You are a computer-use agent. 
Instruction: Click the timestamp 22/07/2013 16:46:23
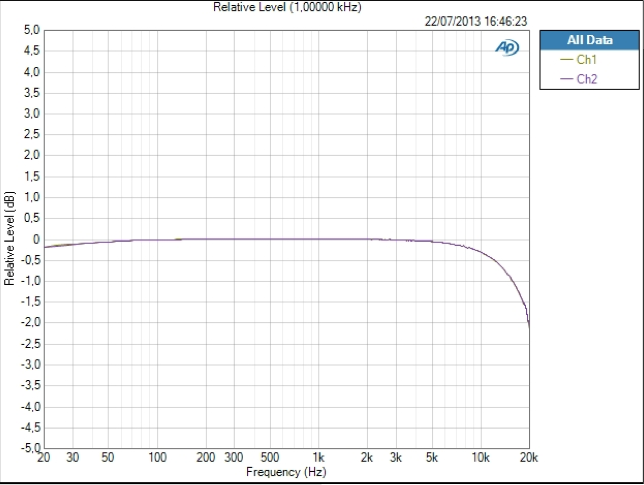click(476, 21)
